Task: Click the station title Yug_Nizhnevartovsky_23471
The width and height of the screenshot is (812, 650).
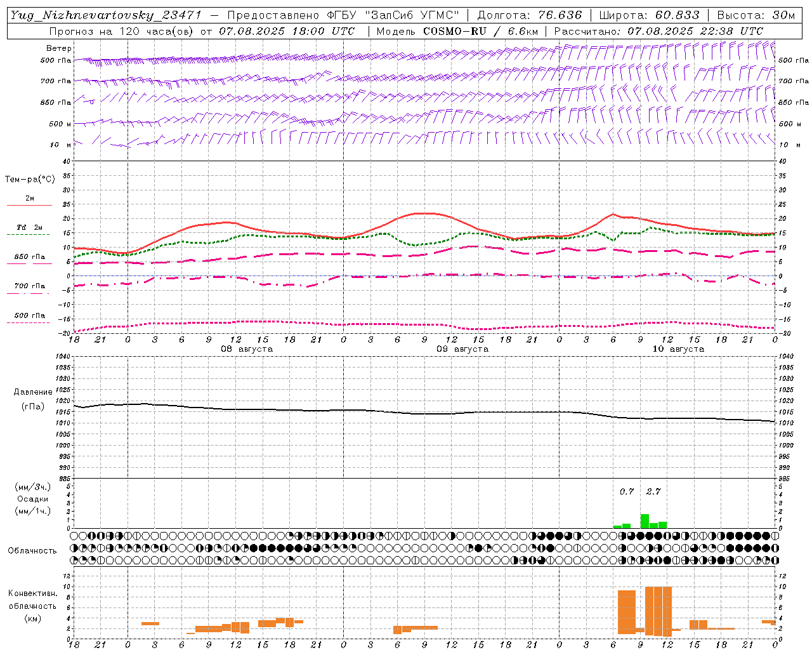Action: click(106, 15)
